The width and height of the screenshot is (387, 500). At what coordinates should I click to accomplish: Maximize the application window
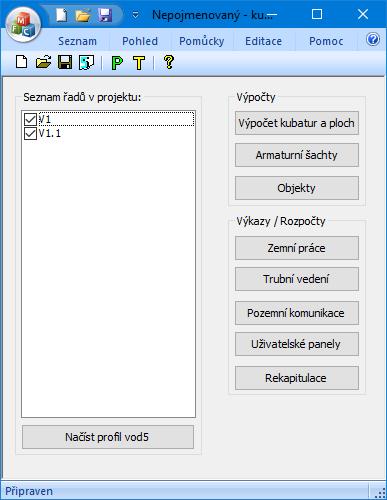pos(317,14)
